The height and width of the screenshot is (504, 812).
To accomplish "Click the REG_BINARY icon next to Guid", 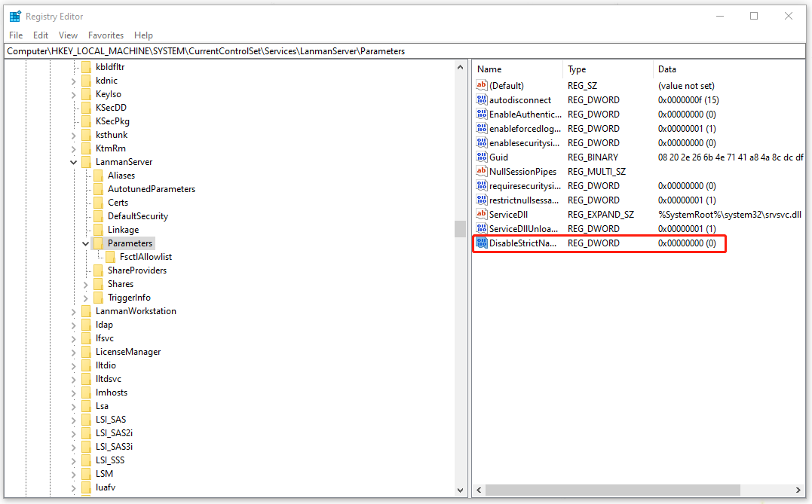I will click(482, 157).
